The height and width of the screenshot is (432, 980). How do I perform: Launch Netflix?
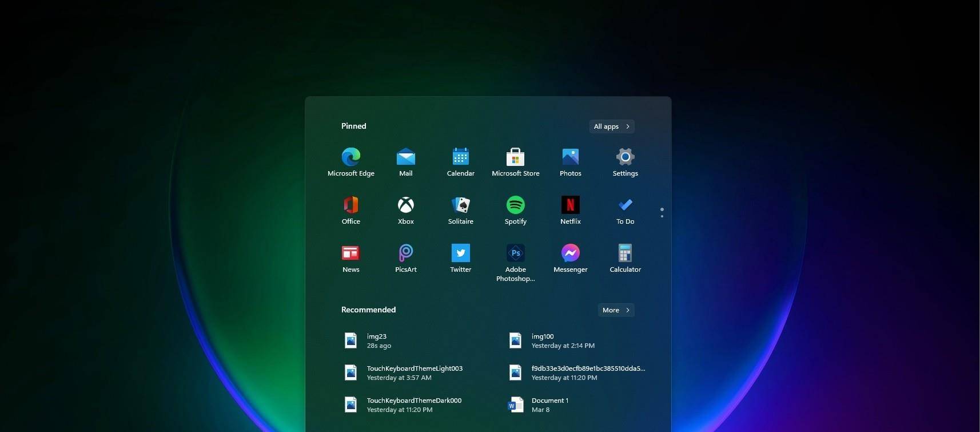[571, 210]
